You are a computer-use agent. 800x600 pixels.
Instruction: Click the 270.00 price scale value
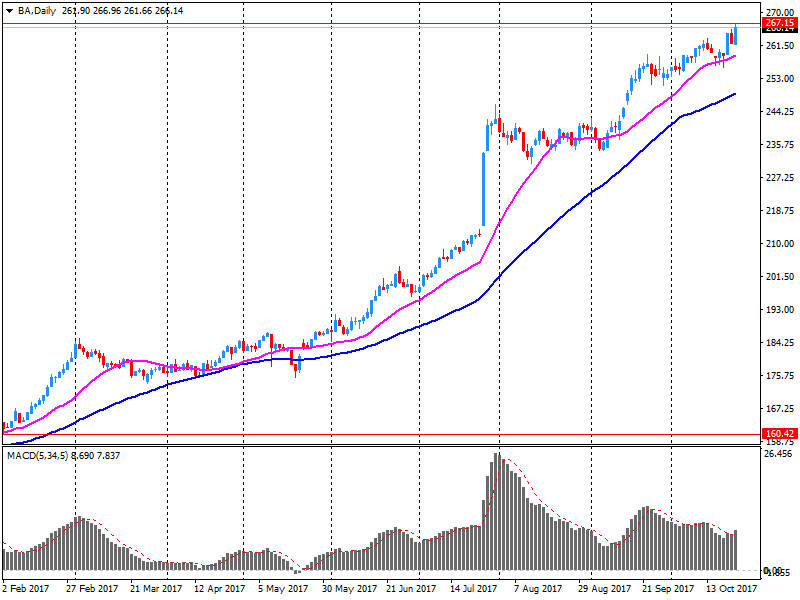point(780,12)
